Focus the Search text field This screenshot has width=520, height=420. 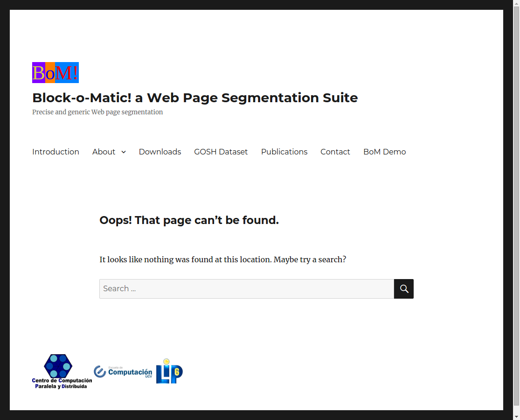(246, 289)
